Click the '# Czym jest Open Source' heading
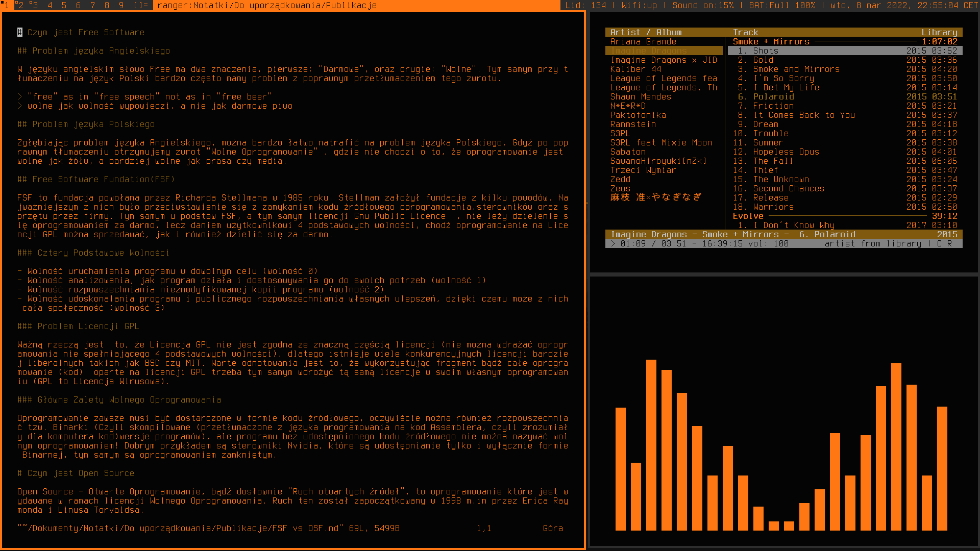980x551 pixels. pyautogui.click(x=76, y=473)
